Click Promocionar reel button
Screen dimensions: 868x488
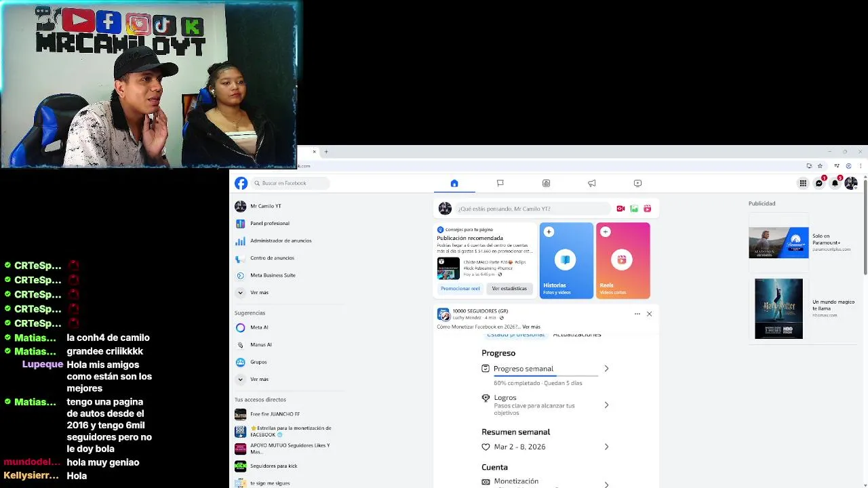tap(460, 289)
